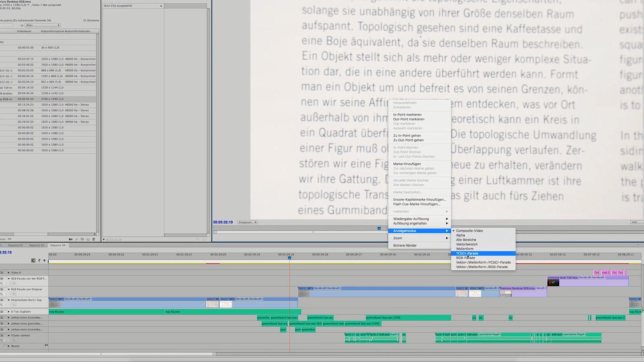Click trash icon in project panel
The height and width of the screenshot is (362, 644).
pyautogui.click(x=93, y=239)
